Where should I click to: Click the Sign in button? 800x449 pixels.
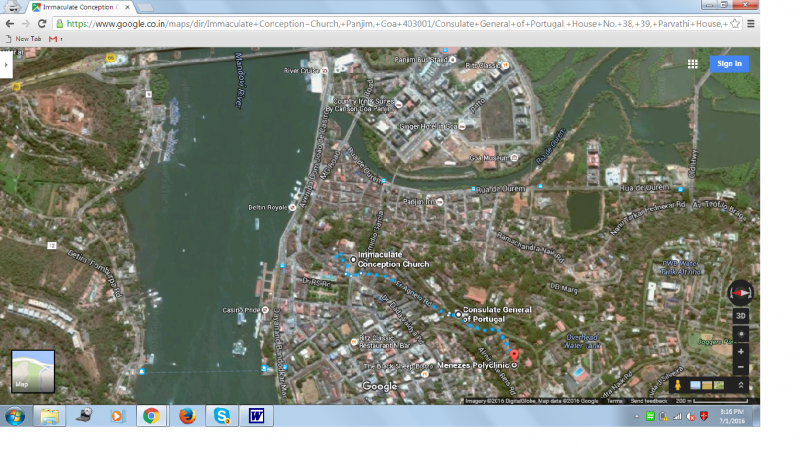(729, 64)
